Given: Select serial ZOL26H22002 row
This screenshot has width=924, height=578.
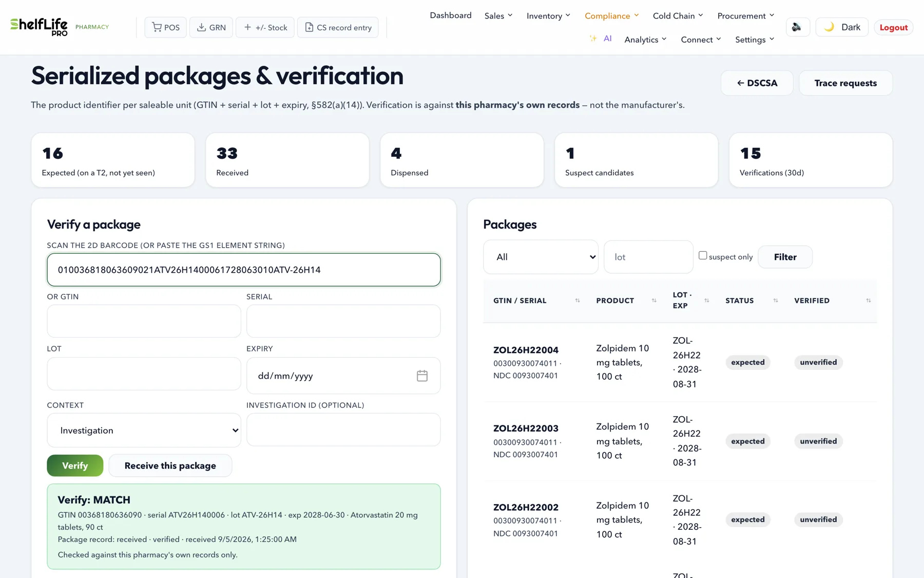Looking at the screenshot, I should tap(680, 520).
